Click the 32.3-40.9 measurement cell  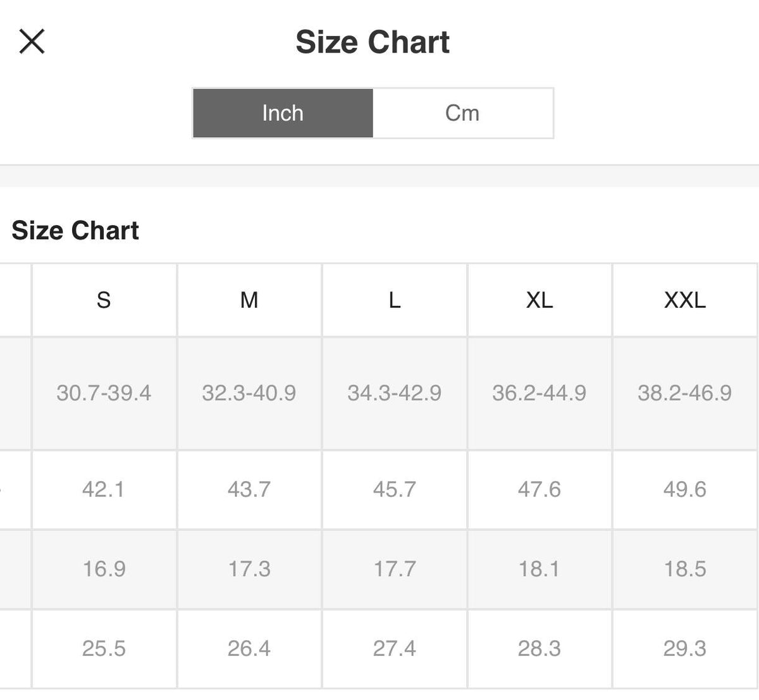coord(249,393)
